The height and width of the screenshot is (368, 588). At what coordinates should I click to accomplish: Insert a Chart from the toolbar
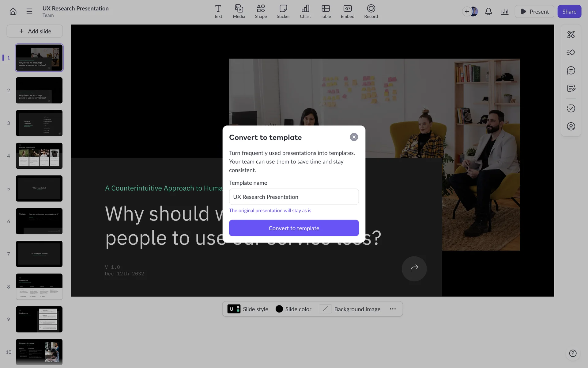tap(305, 12)
